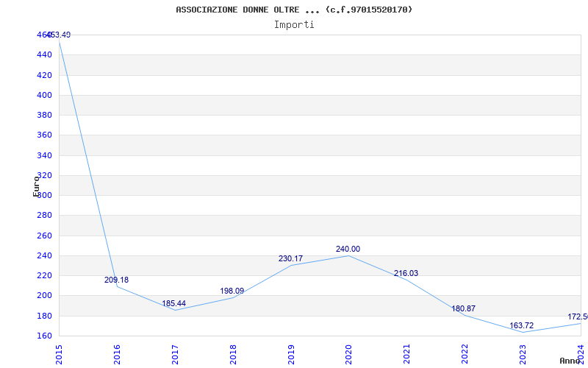Select the Euro y-axis title
This screenshot has width=588, height=368.
36,186
